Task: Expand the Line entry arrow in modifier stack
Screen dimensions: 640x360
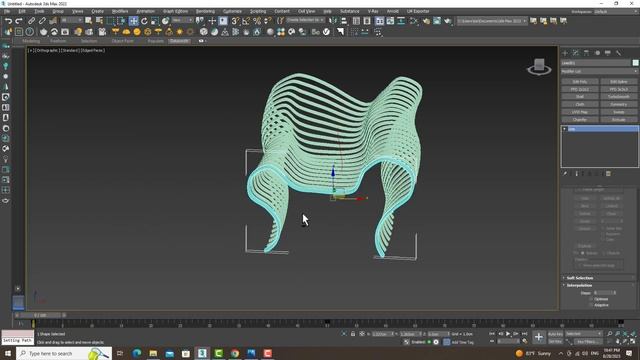Action: (x=564, y=129)
